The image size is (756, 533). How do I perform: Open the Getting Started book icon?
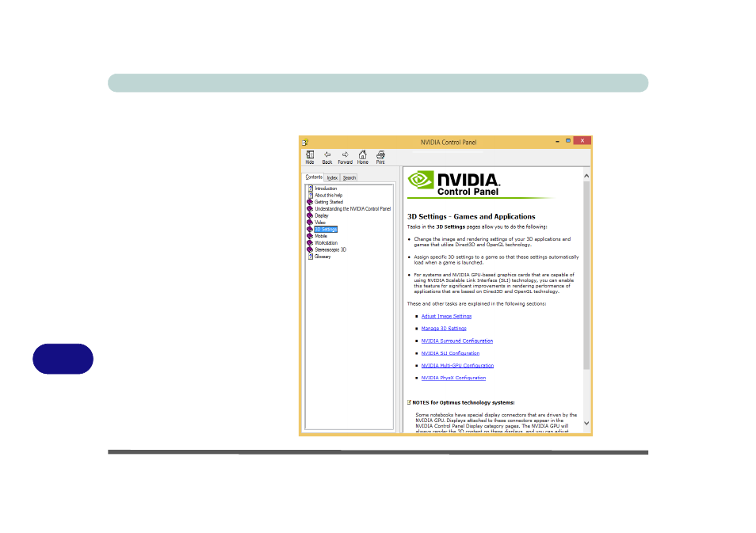(x=310, y=202)
